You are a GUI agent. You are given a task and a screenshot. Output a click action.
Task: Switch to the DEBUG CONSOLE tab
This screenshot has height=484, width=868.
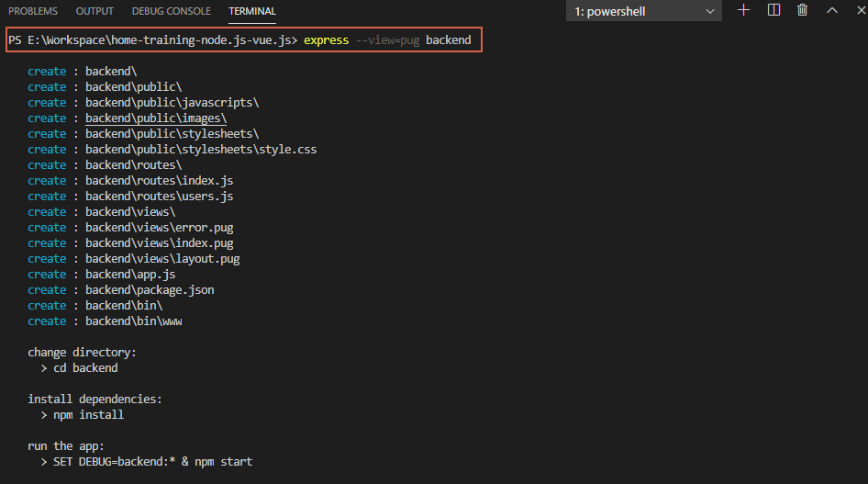tap(171, 11)
